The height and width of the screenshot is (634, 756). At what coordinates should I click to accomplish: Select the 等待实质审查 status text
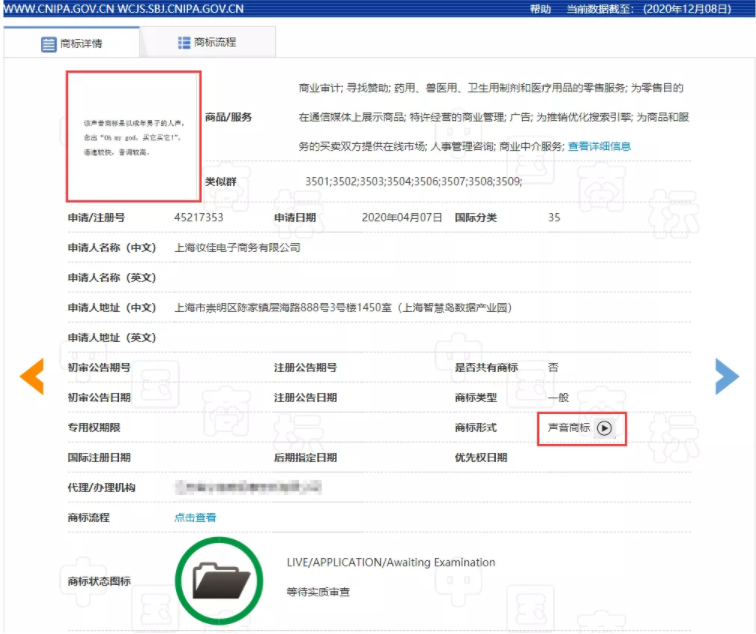click(318, 592)
